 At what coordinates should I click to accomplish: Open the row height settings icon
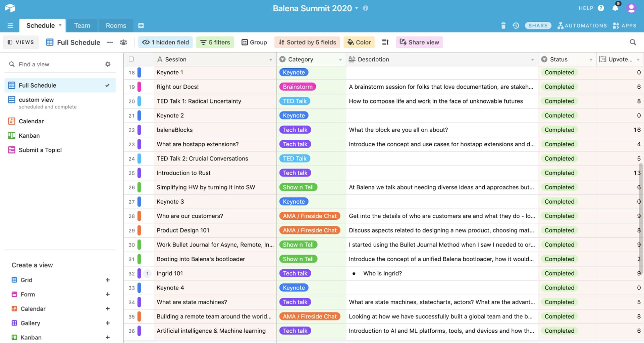[385, 42]
